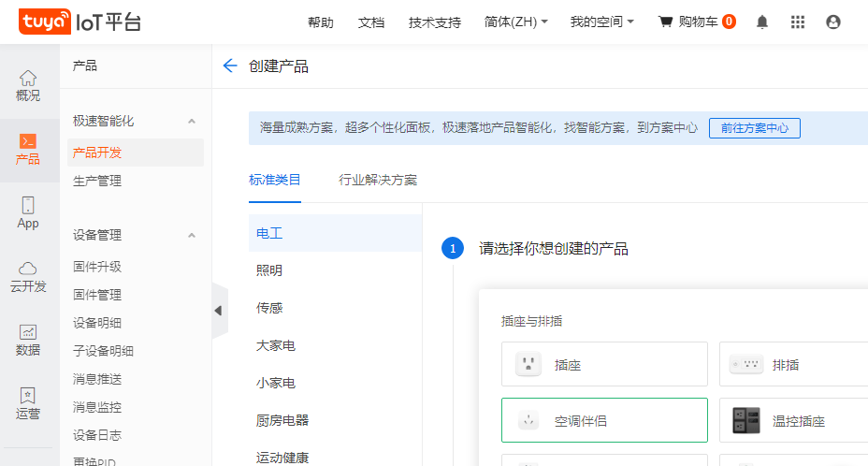The height and width of the screenshot is (466, 868).
Task: Open 设备日志 in sidebar
Action: click(97, 435)
